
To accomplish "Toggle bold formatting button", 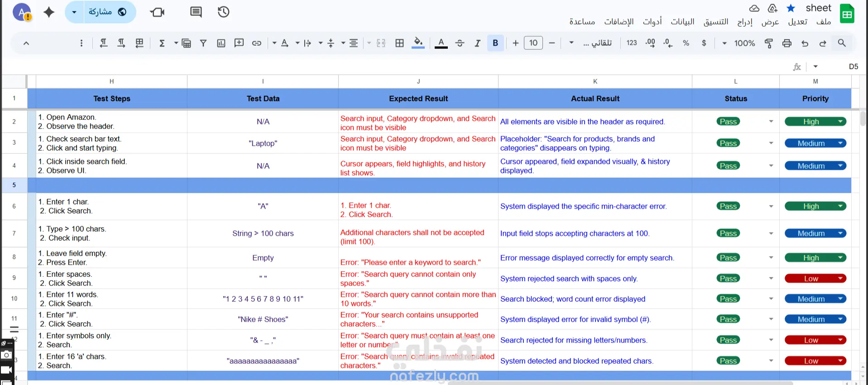I will click(495, 43).
